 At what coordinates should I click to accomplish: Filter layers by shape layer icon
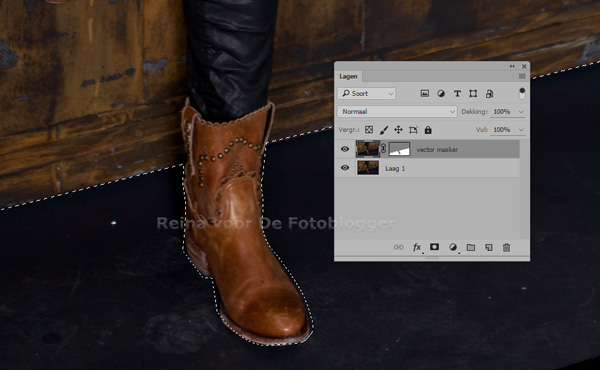coord(473,93)
